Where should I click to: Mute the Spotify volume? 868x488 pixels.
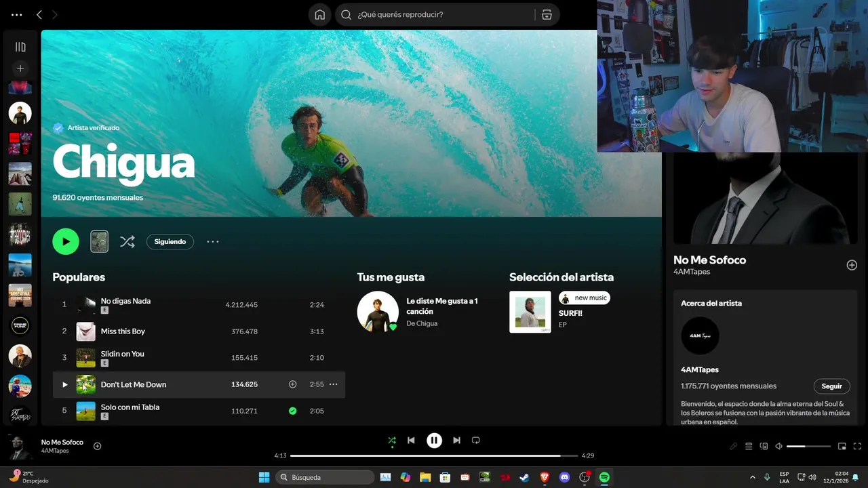tap(778, 447)
